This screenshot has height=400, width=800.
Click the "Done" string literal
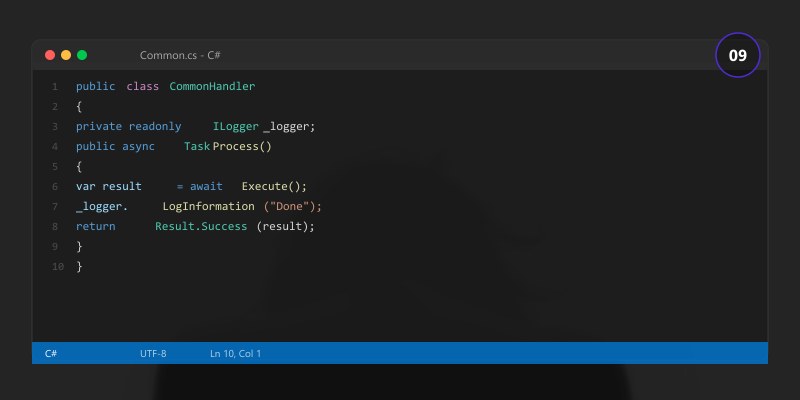(296, 206)
